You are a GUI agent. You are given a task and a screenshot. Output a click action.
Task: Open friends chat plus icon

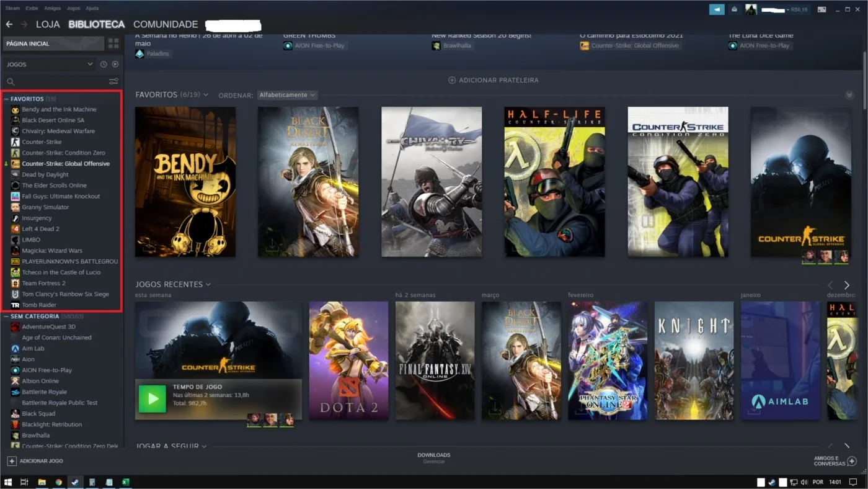(852, 461)
